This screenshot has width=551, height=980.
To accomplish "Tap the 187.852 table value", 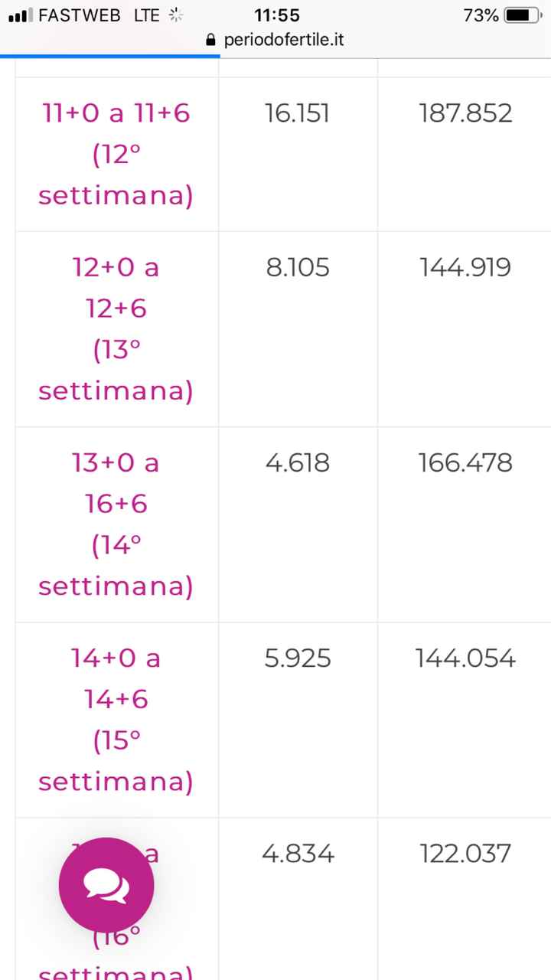I will [465, 114].
